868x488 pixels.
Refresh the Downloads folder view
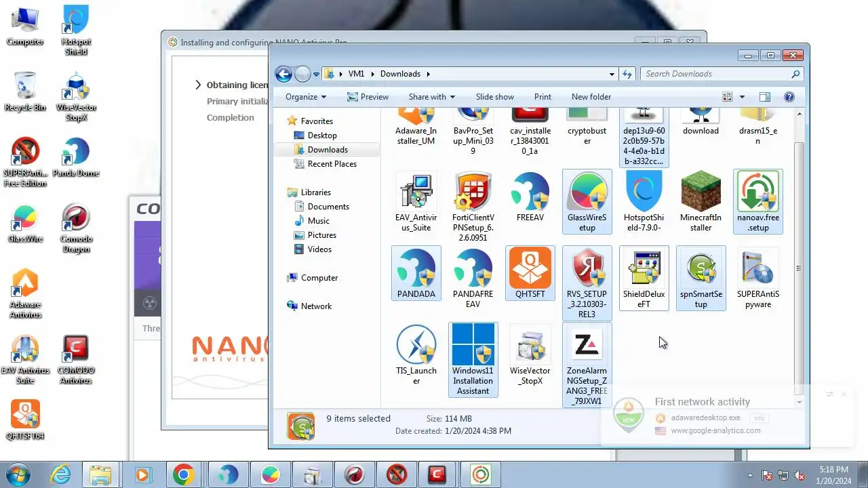(627, 74)
